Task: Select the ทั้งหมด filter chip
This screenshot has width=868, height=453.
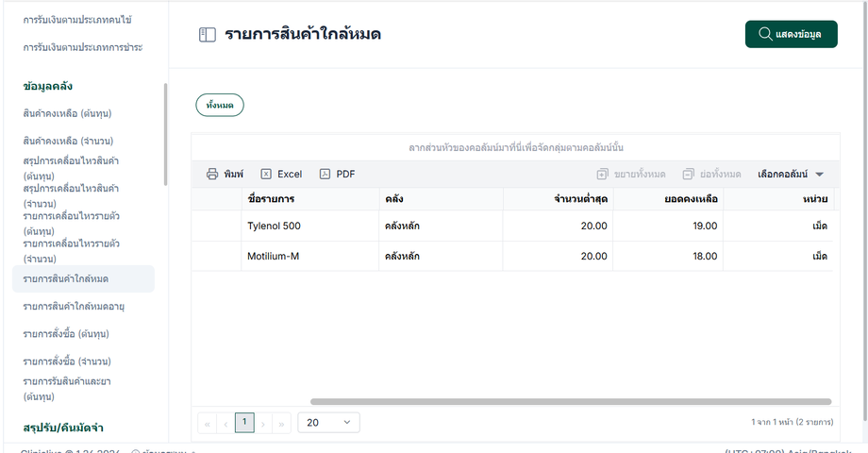Action: pos(220,105)
